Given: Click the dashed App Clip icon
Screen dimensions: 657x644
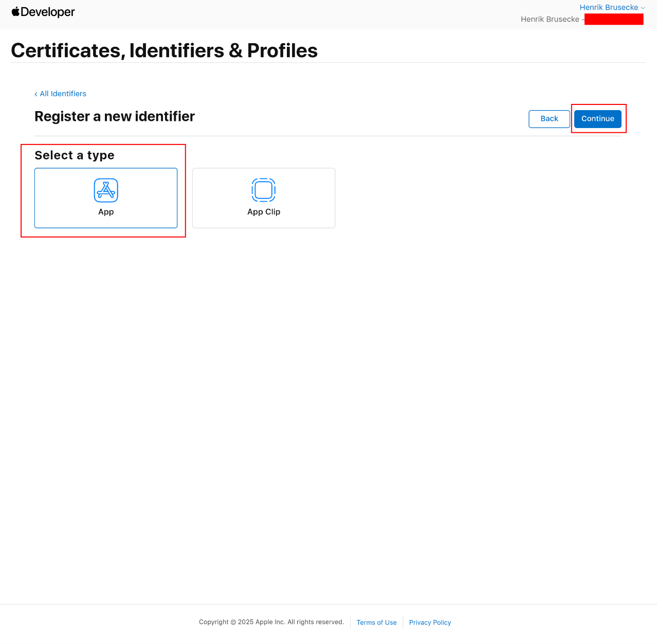Looking at the screenshot, I should [263, 190].
